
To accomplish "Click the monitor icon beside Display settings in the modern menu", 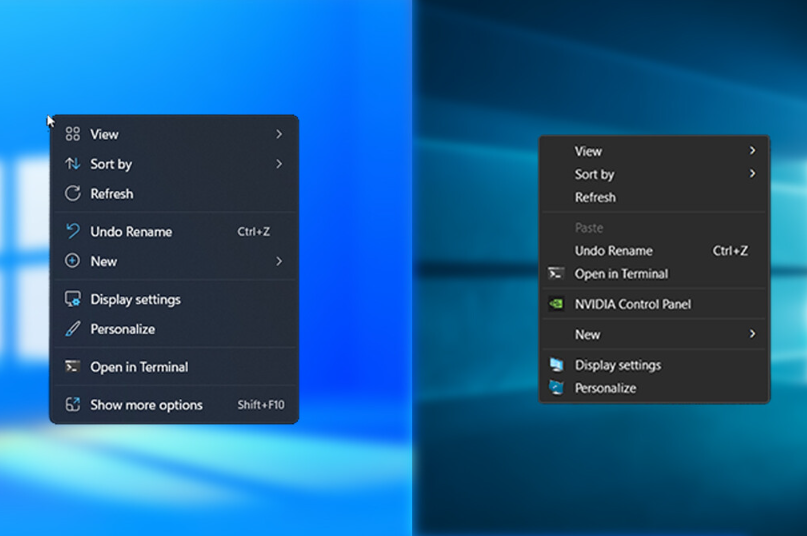I will click(x=72, y=299).
